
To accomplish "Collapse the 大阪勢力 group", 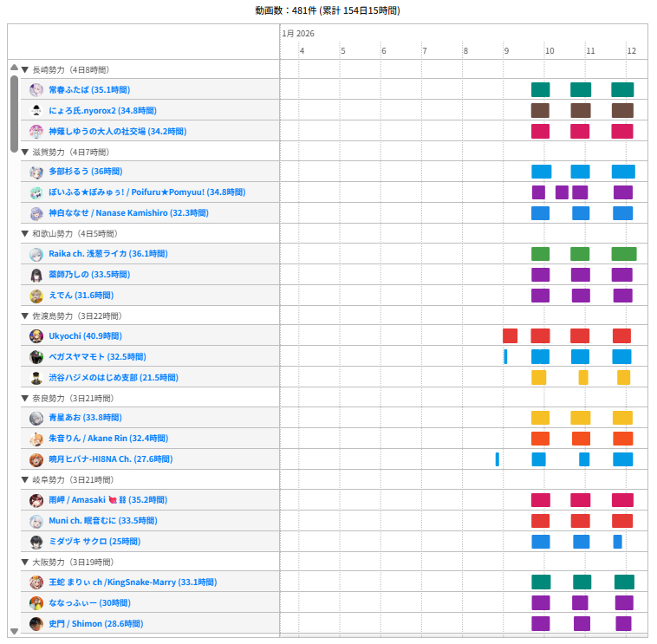I will 25,562.
